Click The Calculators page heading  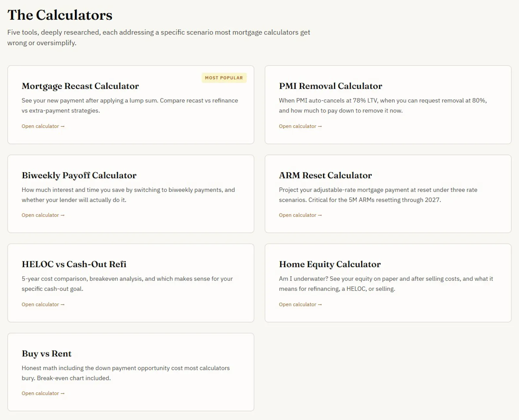pyautogui.click(x=60, y=15)
